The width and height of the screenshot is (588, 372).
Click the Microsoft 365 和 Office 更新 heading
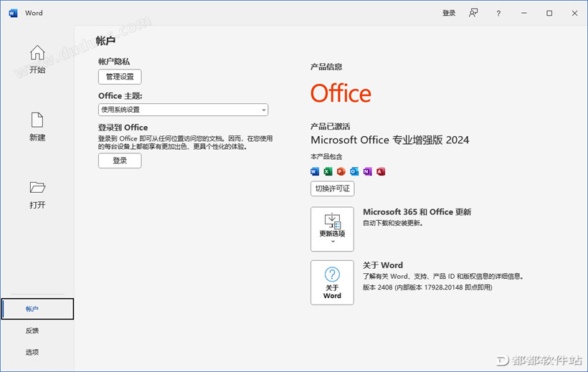[417, 212]
